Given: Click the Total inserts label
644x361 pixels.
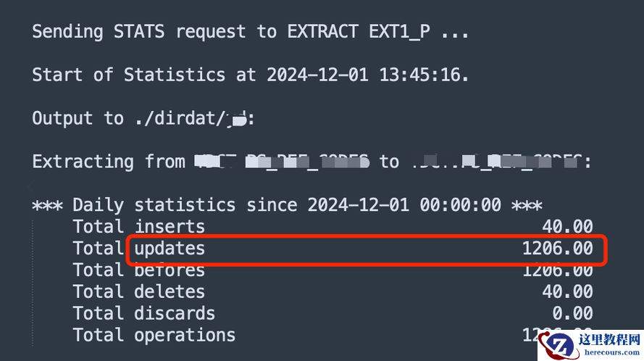Looking at the screenshot, I should 138,227.
